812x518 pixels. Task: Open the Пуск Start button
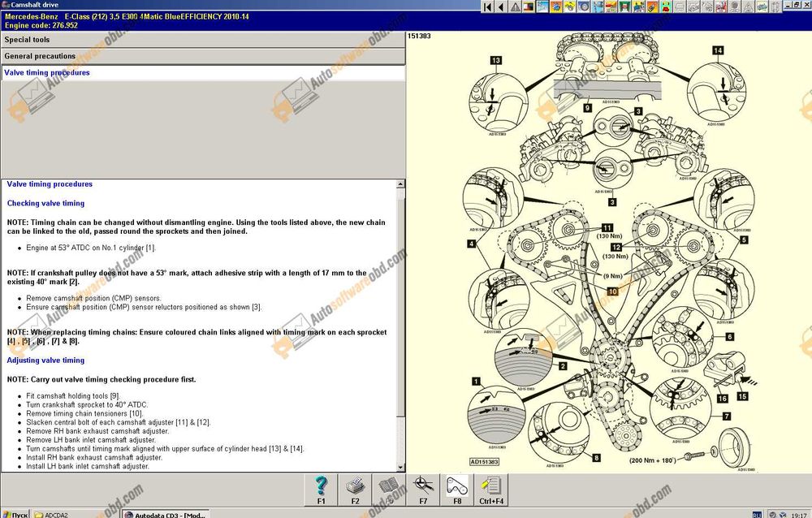click(15, 515)
